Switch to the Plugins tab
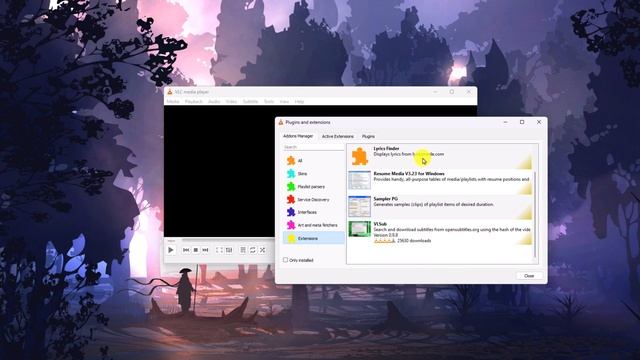Image resolution: width=640 pixels, height=360 pixels. pos(368,136)
